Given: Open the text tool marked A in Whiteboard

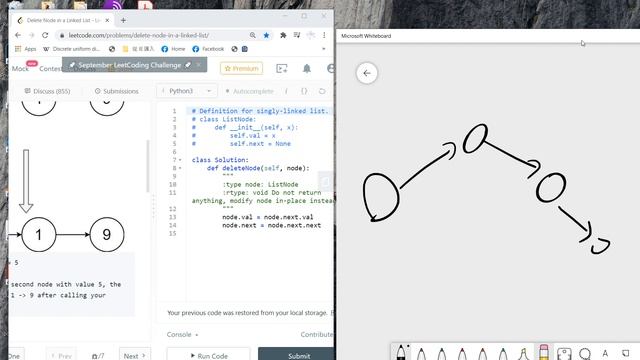Looking at the screenshot, I should coord(605,353).
